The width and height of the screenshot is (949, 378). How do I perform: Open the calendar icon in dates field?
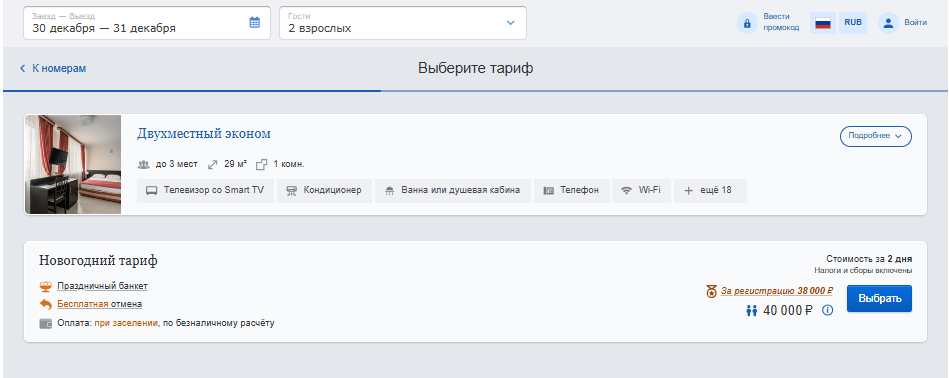click(x=255, y=22)
